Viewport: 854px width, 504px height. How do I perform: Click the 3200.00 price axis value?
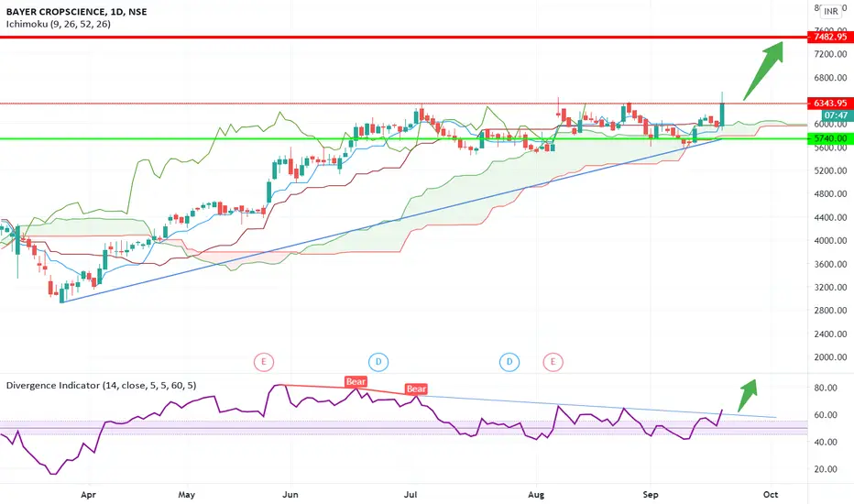830,287
